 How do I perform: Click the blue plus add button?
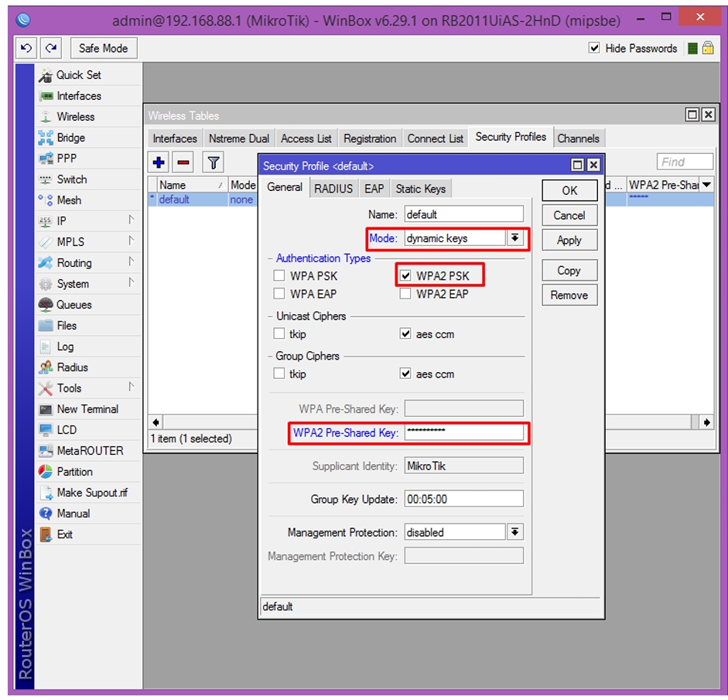pyautogui.click(x=159, y=162)
